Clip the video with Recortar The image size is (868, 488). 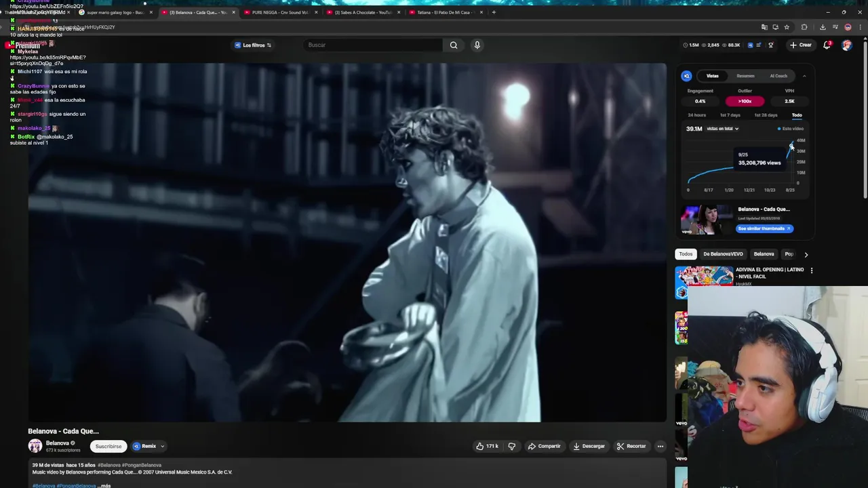(631, 446)
